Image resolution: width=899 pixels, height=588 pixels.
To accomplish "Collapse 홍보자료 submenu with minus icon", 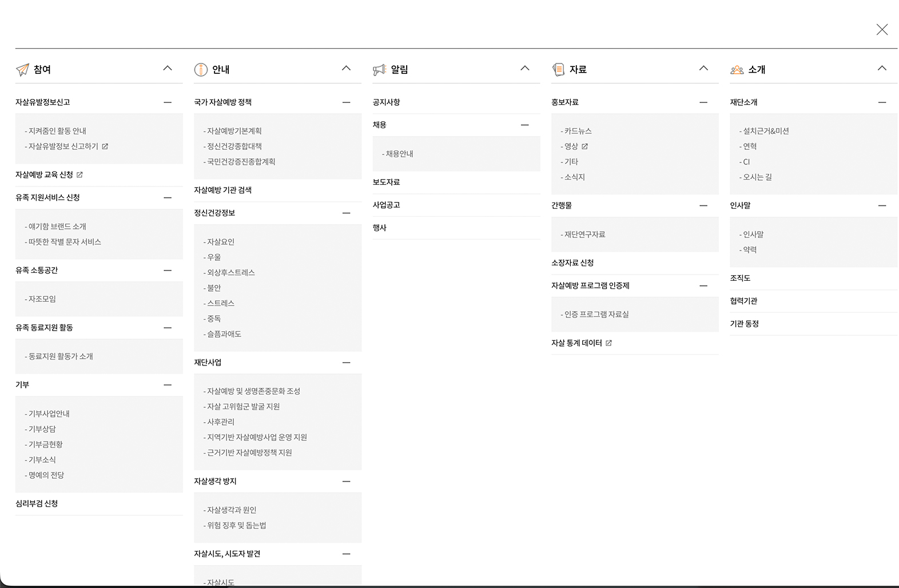I will click(x=703, y=102).
